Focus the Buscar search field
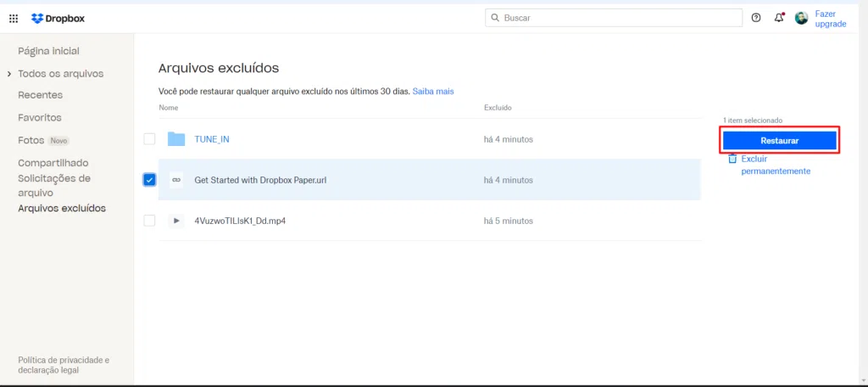This screenshot has width=868, height=387. 614,18
